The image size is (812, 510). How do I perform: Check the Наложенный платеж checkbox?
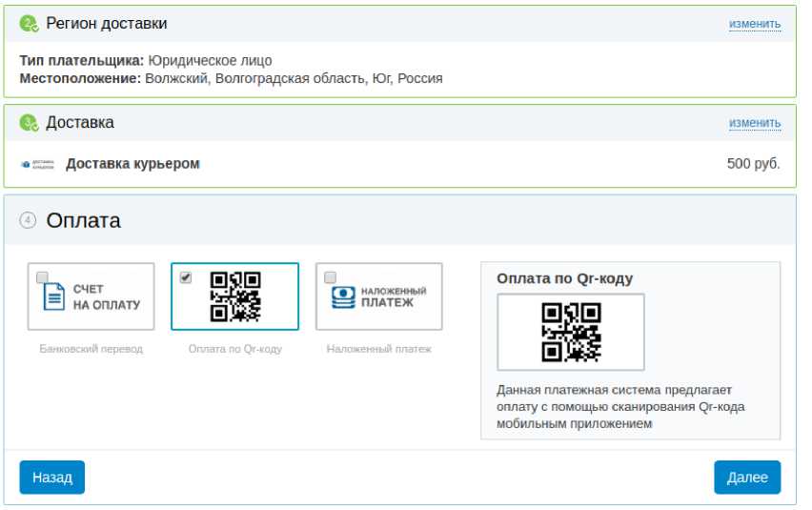coord(330,277)
